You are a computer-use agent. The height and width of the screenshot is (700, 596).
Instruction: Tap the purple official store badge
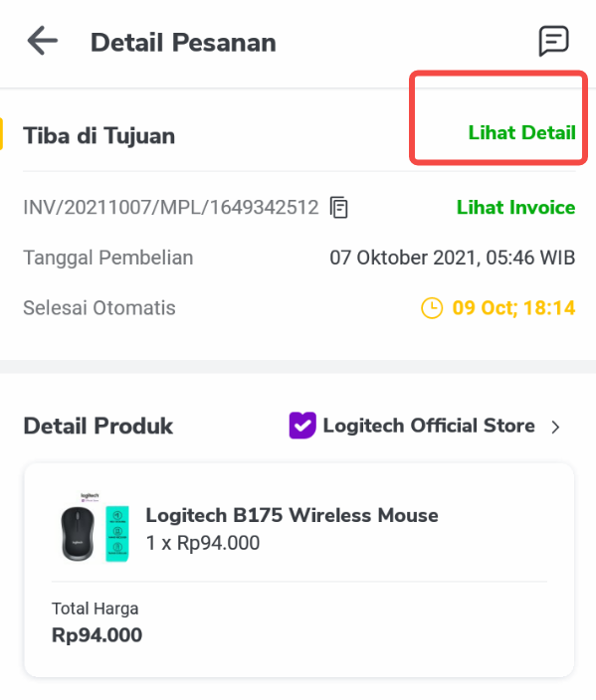(x=302, y=426)
